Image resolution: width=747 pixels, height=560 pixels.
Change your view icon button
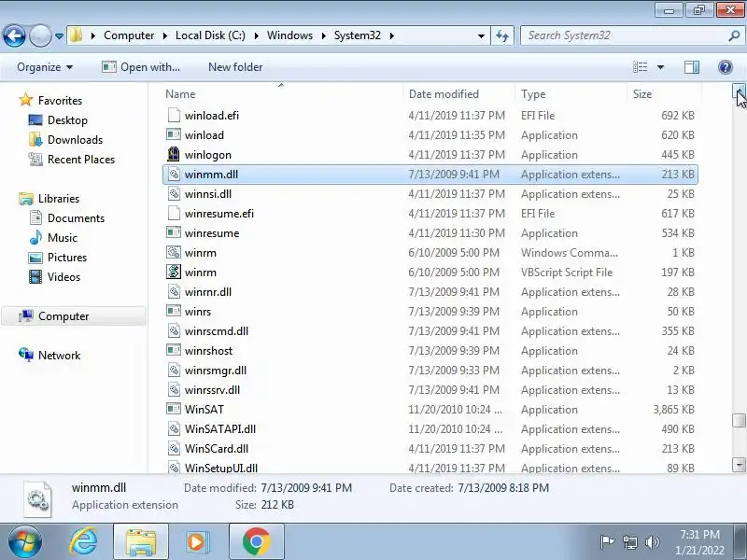coord(640,67)
